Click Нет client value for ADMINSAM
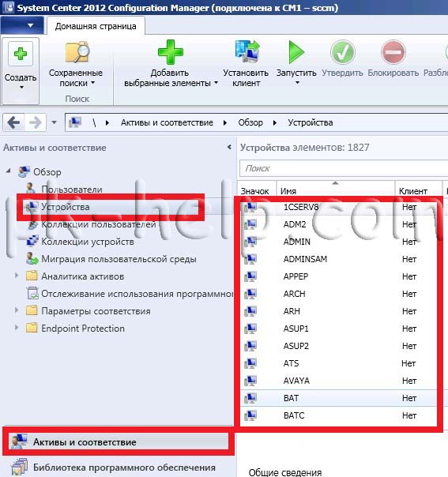448x477 pixels. [x=409, y=259]
